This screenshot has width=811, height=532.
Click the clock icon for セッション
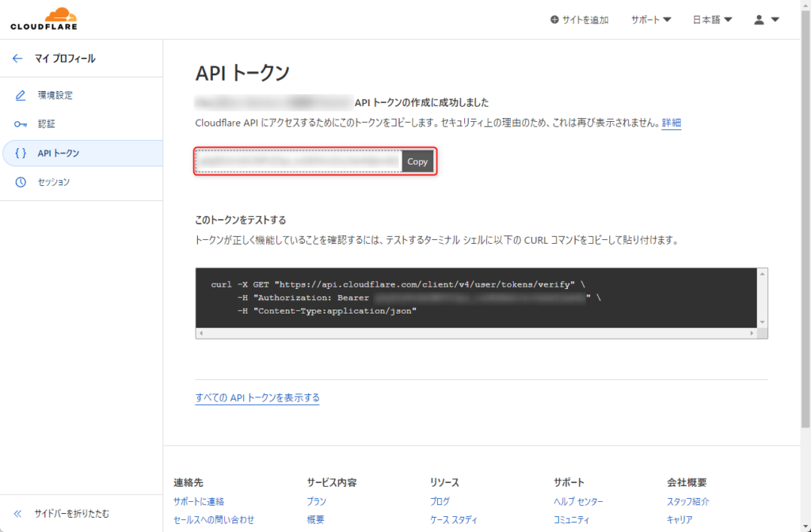coord(20,182)
